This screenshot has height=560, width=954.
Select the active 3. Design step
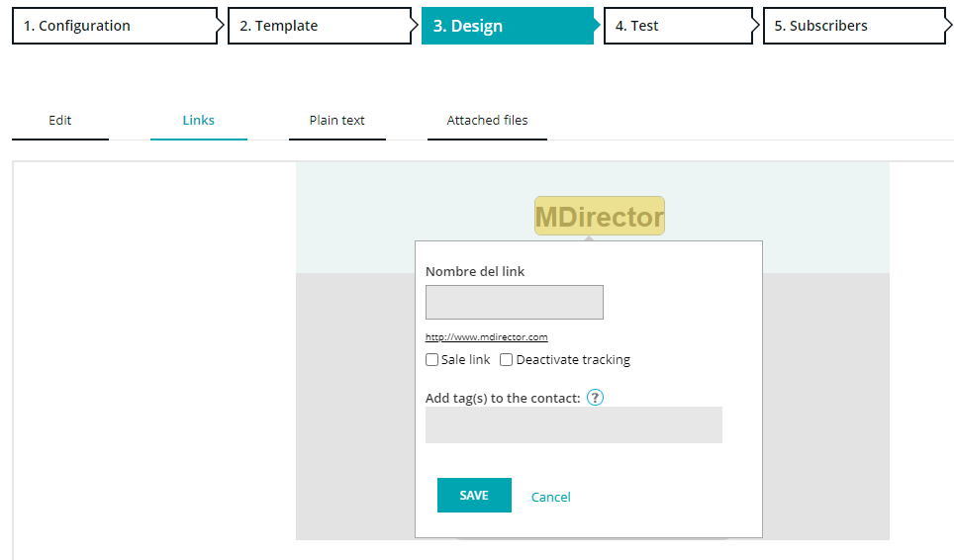507,26
